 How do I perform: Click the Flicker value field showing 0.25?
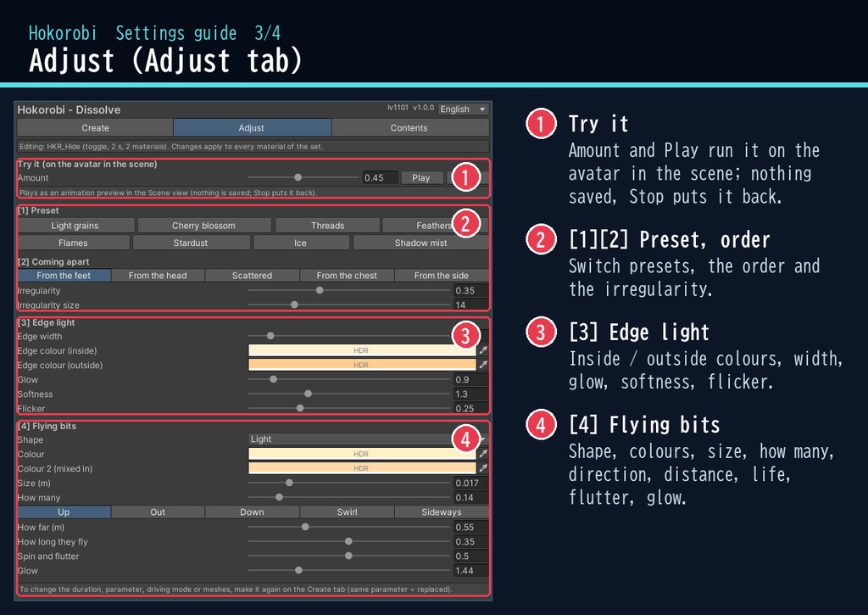[x=470, y=408]
